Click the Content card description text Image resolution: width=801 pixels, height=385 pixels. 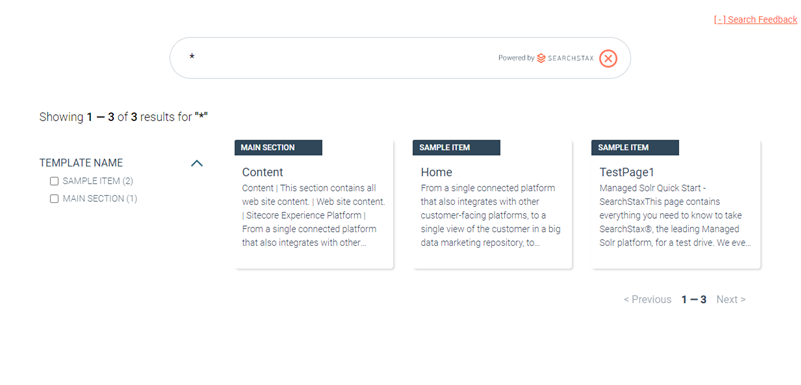coord(314,215)
